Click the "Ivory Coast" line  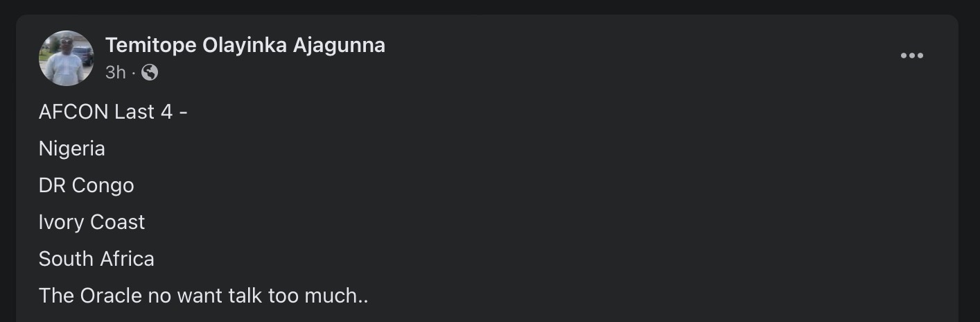tap(92, 222)
